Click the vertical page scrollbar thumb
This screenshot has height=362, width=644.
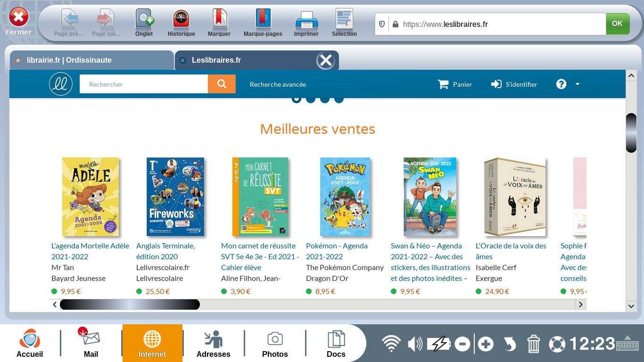(631, 133)
